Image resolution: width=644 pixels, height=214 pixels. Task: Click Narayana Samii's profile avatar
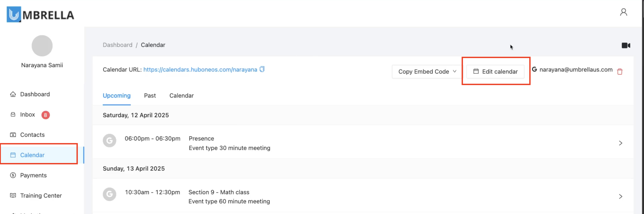click(x=42, y=46)
